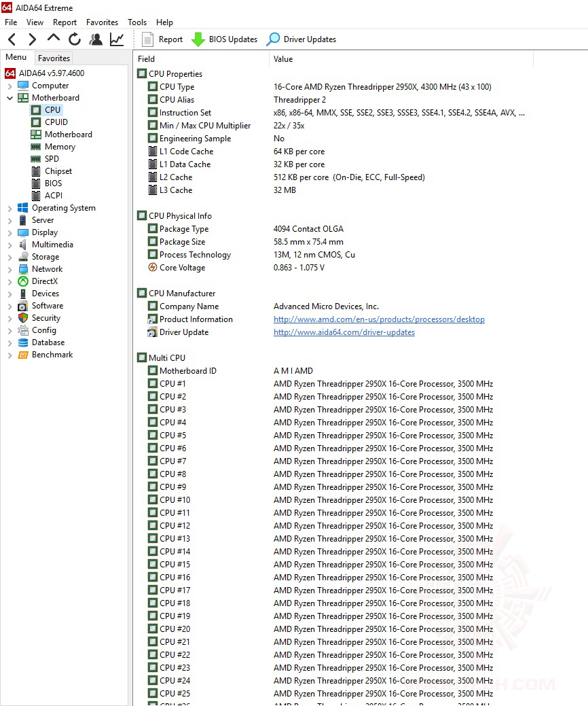588x706 pixels.
Task: Click the green BIOS Updates arrow icon
Action: [x=198, y=39]
